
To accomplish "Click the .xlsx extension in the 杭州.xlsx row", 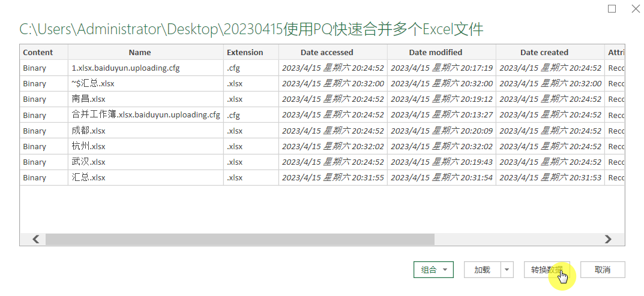I will coord(251,146).
